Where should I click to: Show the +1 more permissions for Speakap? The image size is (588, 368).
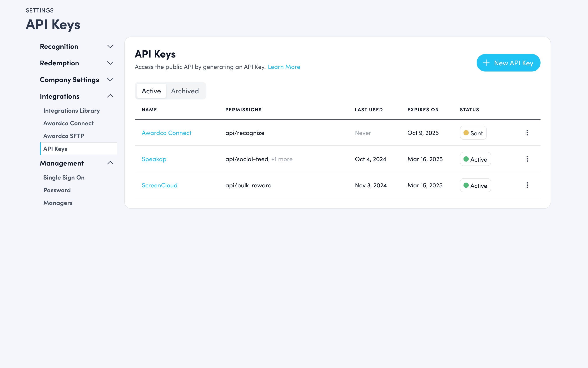pos(282,159)
